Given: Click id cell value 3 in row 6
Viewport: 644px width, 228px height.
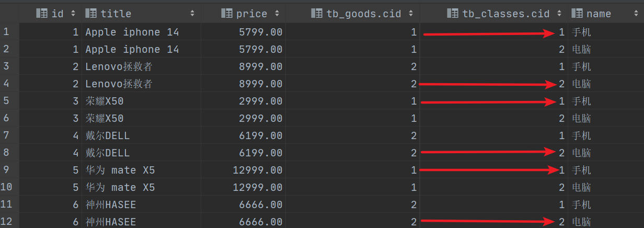Looking at the screenshot, I should coord(76,118).
